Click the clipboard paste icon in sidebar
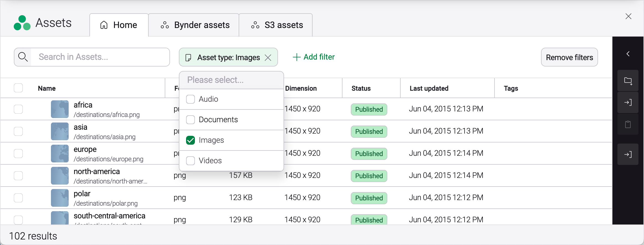 click(628, 124)
